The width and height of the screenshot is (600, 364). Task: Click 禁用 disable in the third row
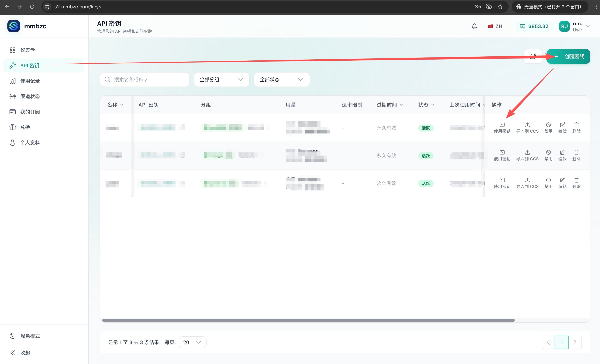tap(548, 183)
